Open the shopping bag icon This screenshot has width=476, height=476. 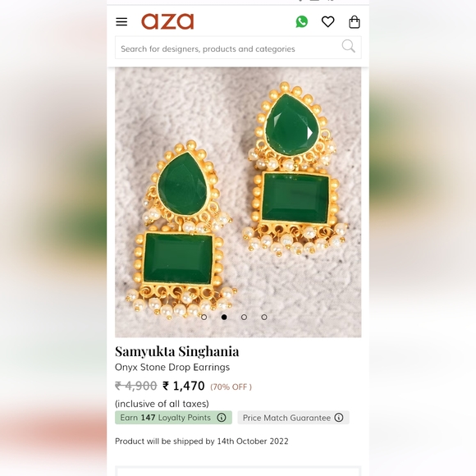coord(355,22)
